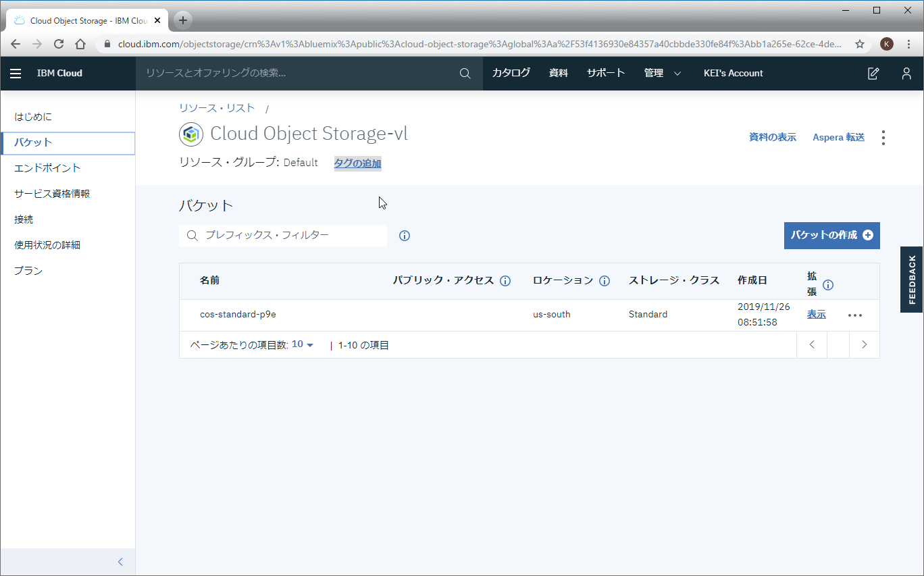Click the search magnifier icon in header
Screen dimensions: 924x576
[465, 74]
